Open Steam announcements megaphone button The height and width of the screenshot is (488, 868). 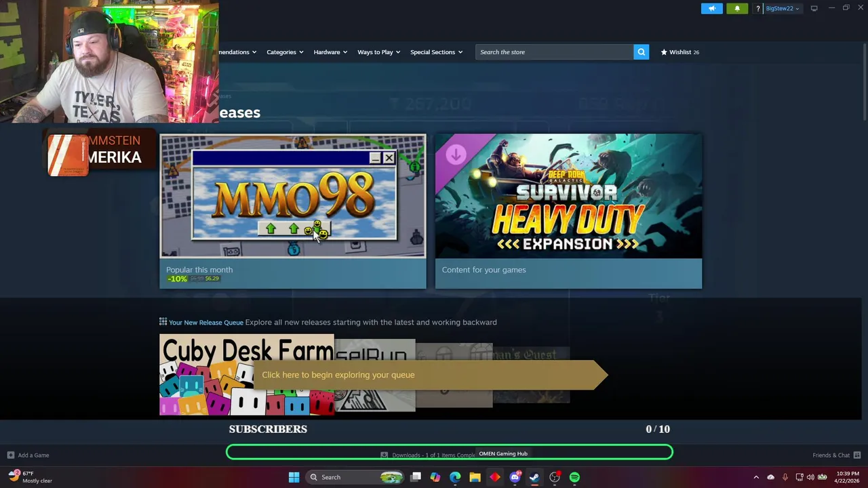712,8
